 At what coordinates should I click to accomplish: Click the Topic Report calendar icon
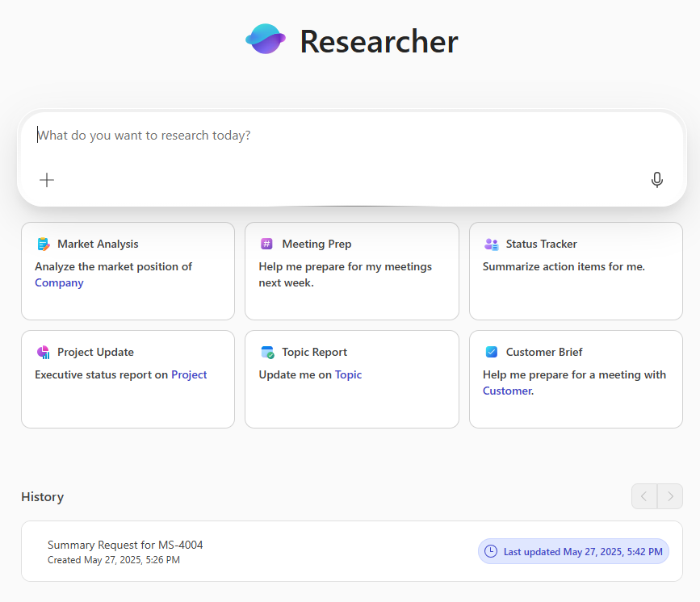pos(267,352)
